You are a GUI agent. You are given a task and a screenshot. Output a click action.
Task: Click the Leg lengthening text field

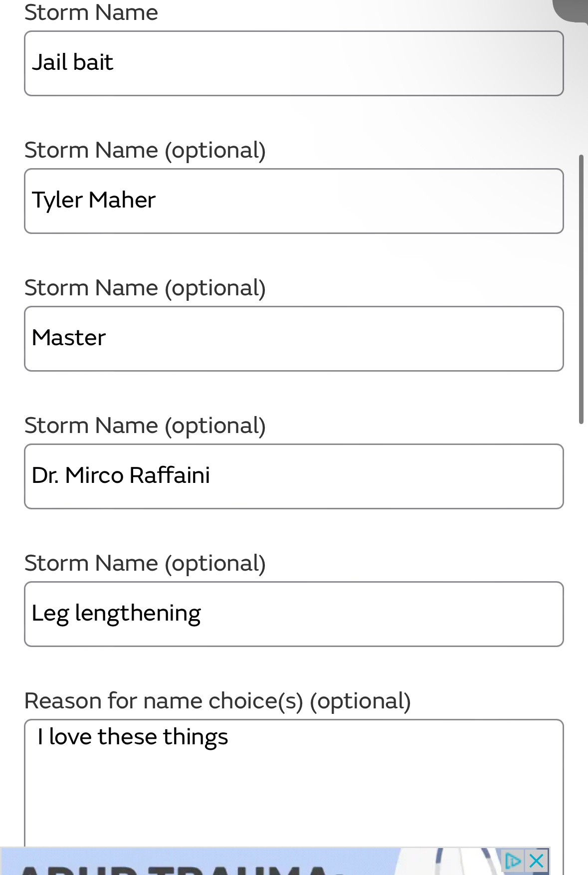click(294, 614)
